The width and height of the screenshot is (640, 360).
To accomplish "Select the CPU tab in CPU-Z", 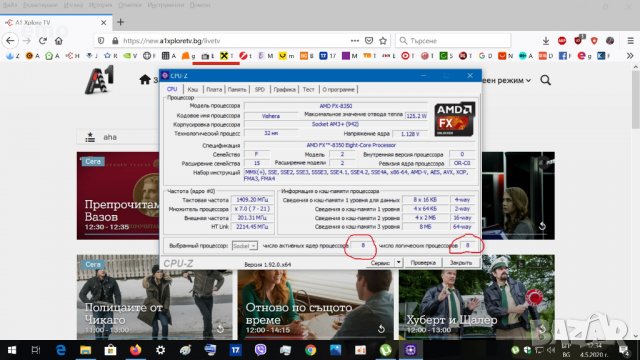I will (172, 89).
